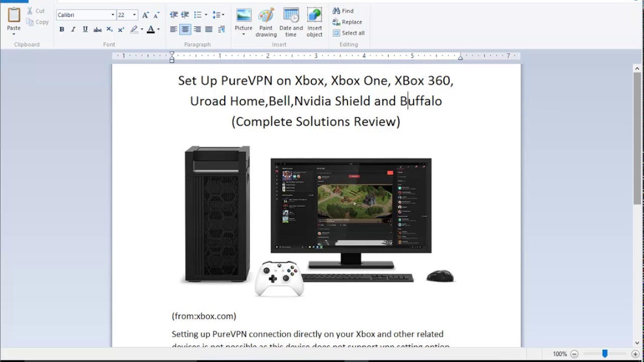Image resolution: width=644 pixels, height=362 pixels.
Task: Copy the selection with the Copy button
Action: (x=38, y=22)
